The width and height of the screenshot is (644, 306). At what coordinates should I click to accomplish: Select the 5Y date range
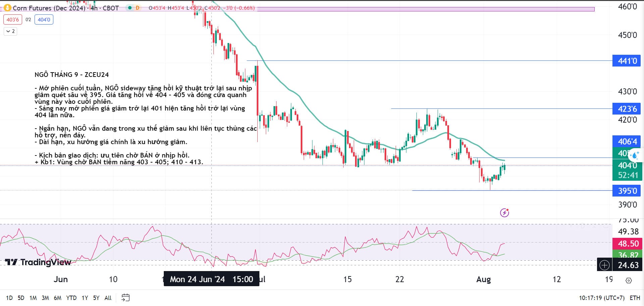(96, 298)
